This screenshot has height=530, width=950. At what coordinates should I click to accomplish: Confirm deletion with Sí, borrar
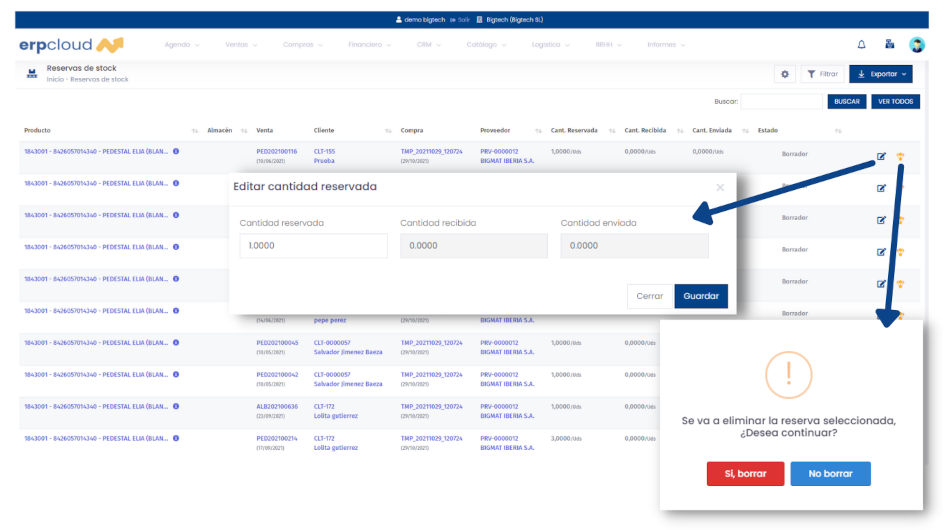(745, 474)
